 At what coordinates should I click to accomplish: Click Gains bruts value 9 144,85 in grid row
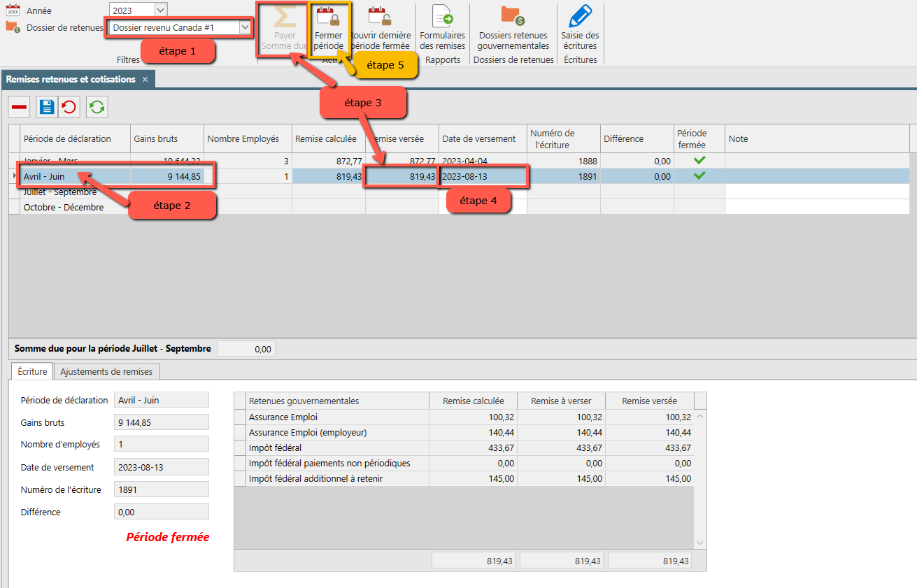tap(167, 176)
